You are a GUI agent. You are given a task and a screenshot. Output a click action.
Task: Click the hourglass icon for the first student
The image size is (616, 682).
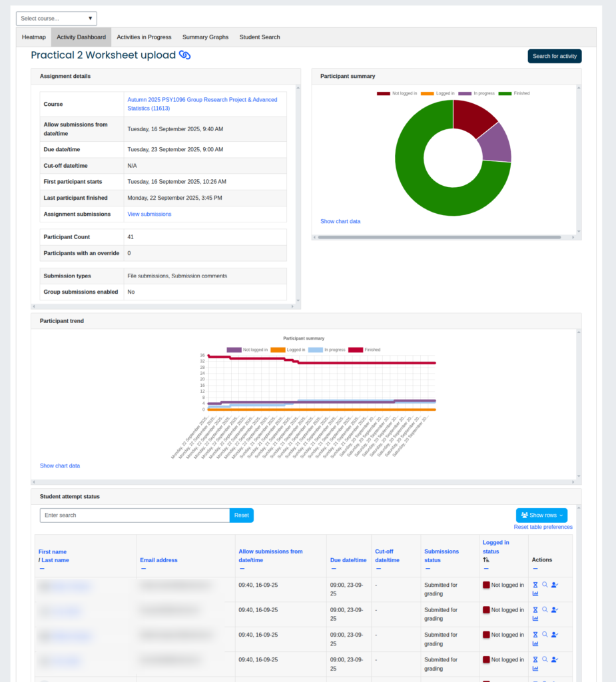tap(535, 585)
